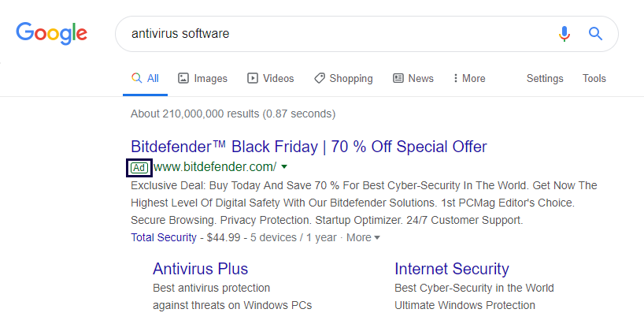Open the Bitdefender Black Friday ad headline
644x324 pixels.
coord(309,147)
